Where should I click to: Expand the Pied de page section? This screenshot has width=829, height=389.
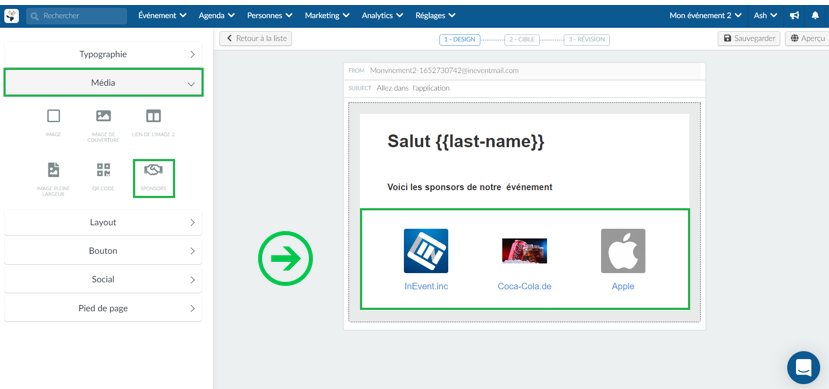(103, 308)
